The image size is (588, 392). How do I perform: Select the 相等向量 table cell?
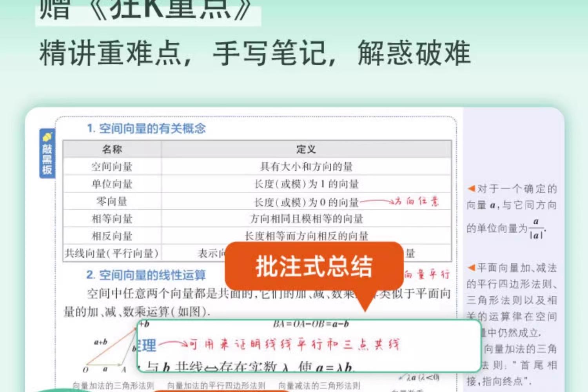click(112, 218)
